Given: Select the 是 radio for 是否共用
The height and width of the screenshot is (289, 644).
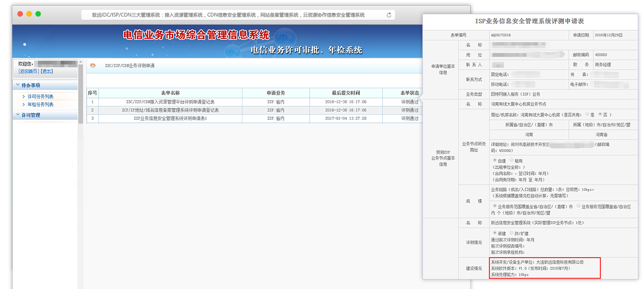Looking at the screenshot, I should [x=588, y=114].
